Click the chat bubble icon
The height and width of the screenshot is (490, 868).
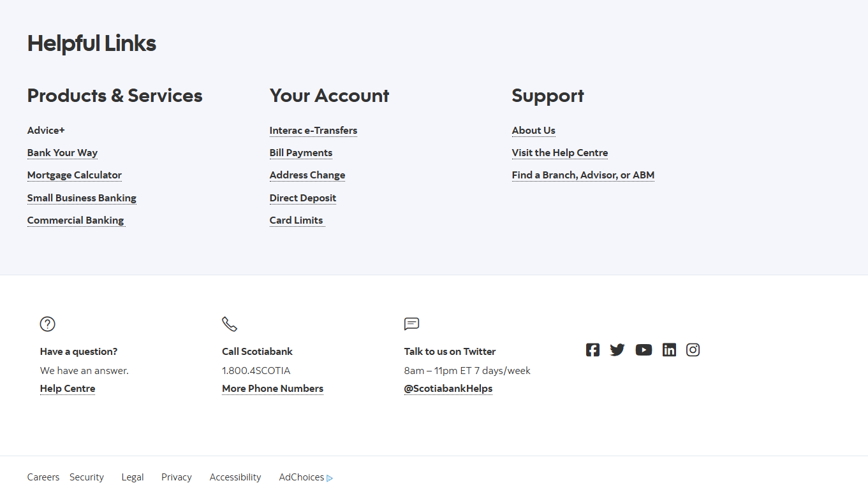click(412, 324)
